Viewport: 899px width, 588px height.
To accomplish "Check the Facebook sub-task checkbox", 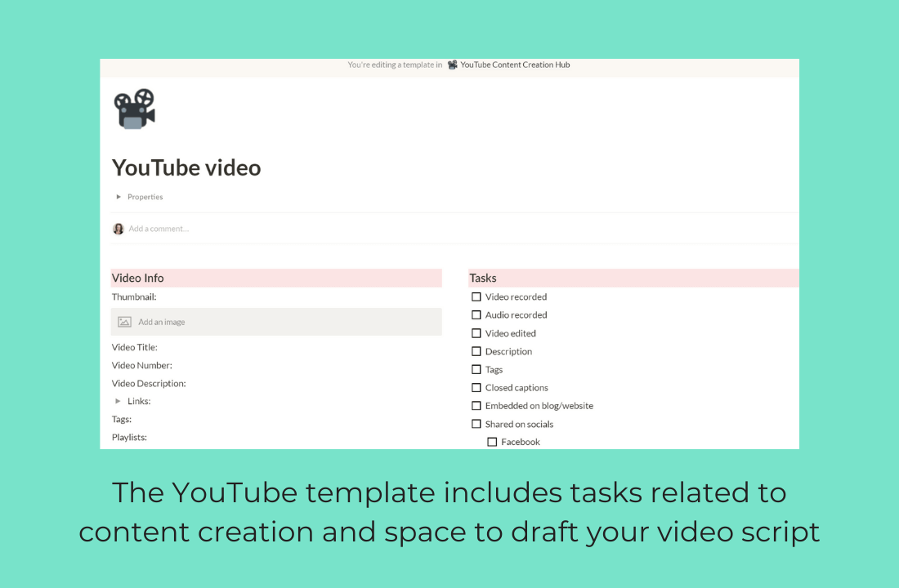I will (x=492, y=441).
